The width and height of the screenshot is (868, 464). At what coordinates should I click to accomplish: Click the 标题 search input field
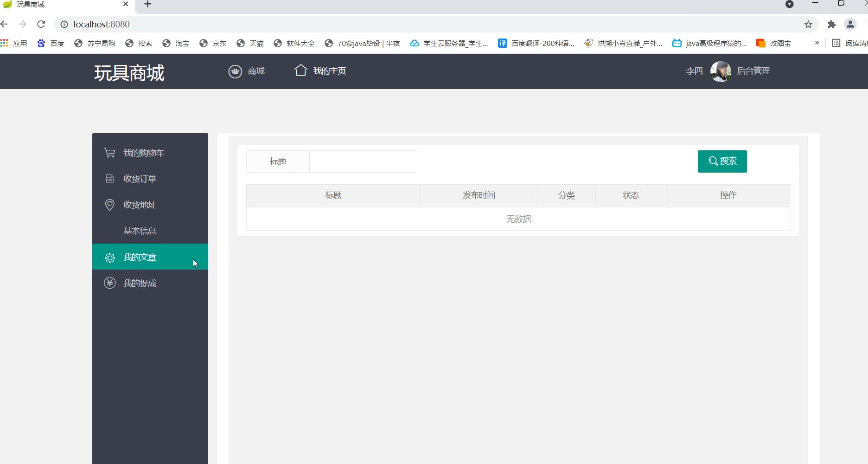pos(363,161)
